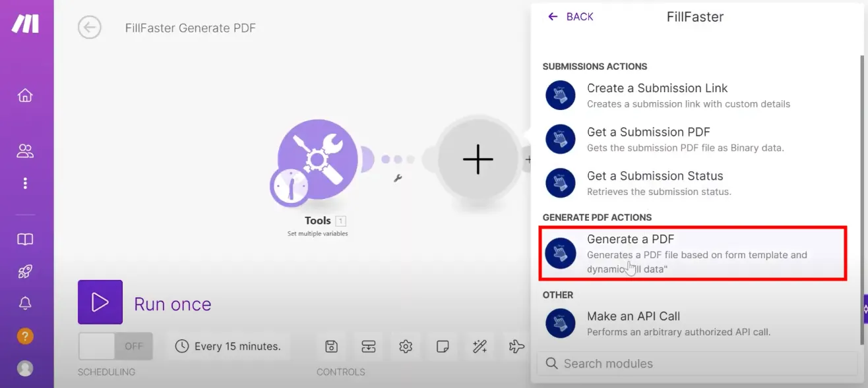The height and width of the screenshot is (388, 868).
Task: Click the Notes sticky-note icon
Action: pos(443,346)
